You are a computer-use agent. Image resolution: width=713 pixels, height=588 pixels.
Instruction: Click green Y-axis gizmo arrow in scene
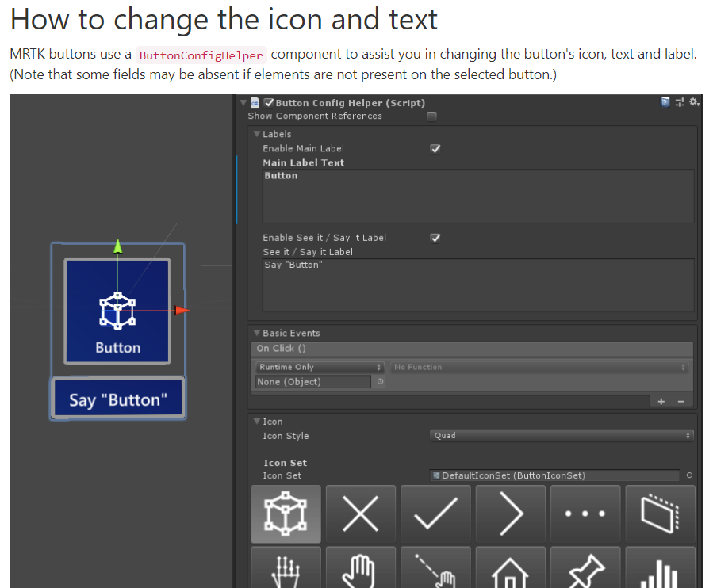click(117, 246)
